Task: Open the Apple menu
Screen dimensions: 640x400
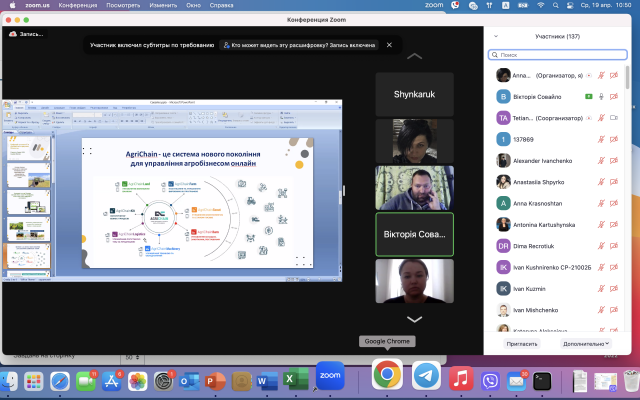Action: pyautogui.click(x=12, y=5)
